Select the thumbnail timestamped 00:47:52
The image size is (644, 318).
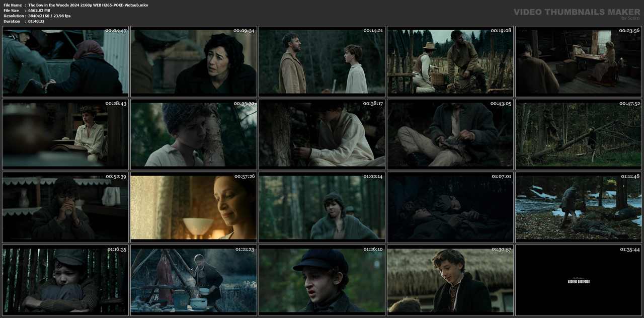pos(579,134)
